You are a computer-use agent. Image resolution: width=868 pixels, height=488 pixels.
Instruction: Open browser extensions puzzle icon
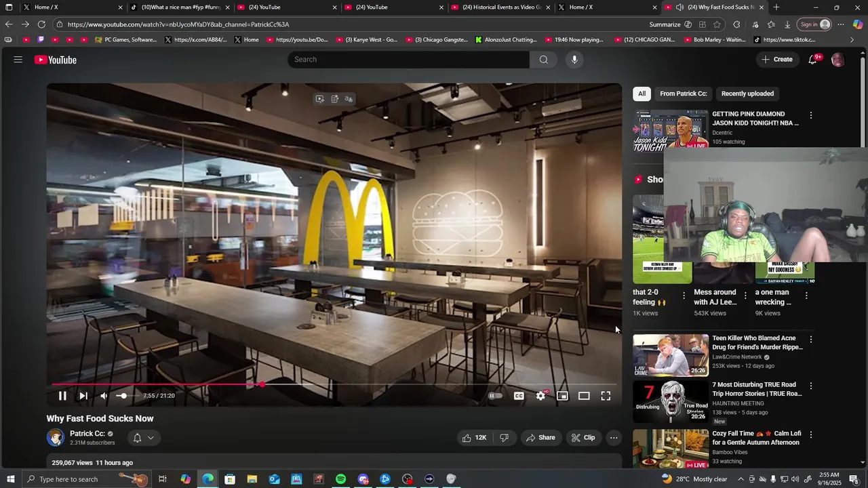point(736,24)
